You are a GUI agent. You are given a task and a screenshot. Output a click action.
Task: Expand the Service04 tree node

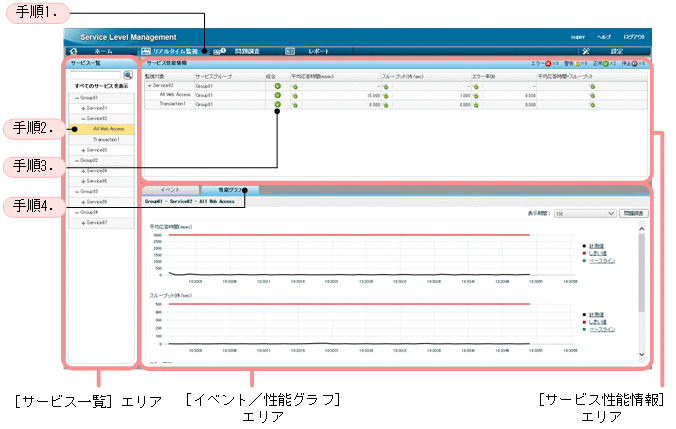click(x=83, y=171)
